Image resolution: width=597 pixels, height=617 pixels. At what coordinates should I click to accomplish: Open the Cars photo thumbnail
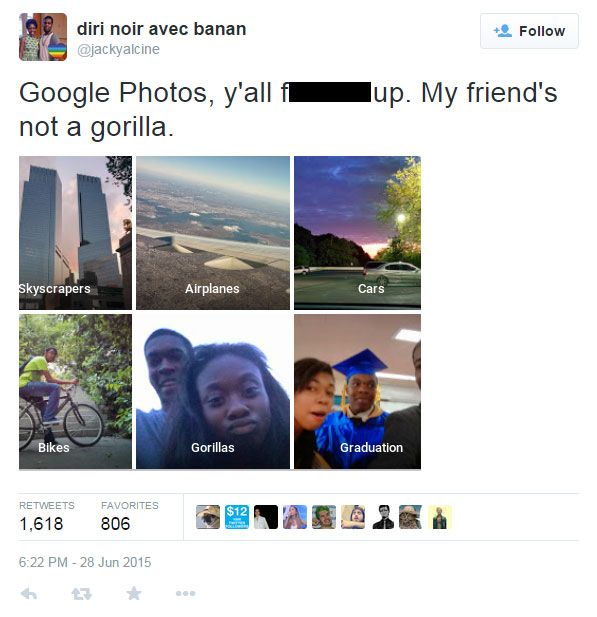(x=357, y=233)
